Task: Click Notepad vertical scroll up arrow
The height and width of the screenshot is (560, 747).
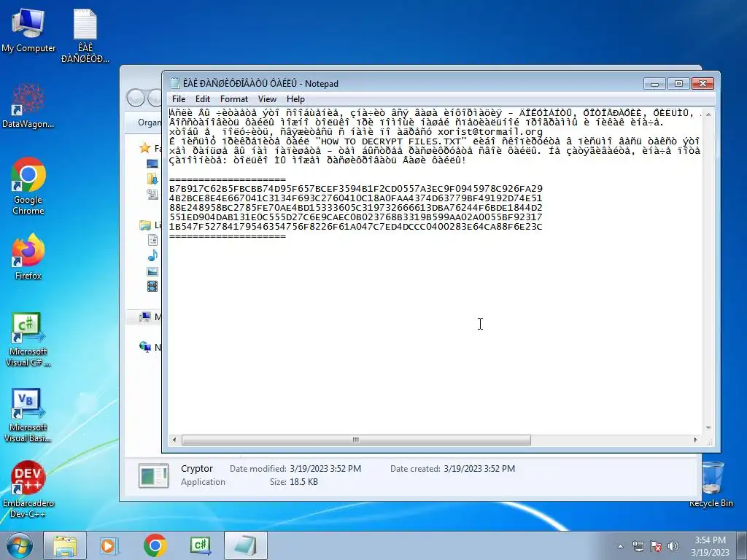Action: pyautogui.click(x=708, y=114)
